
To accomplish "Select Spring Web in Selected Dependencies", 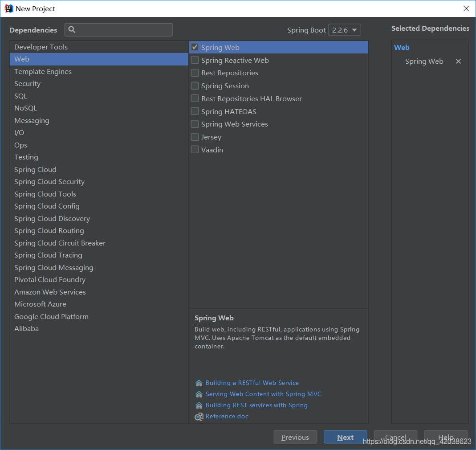I will tap(424, 61).
